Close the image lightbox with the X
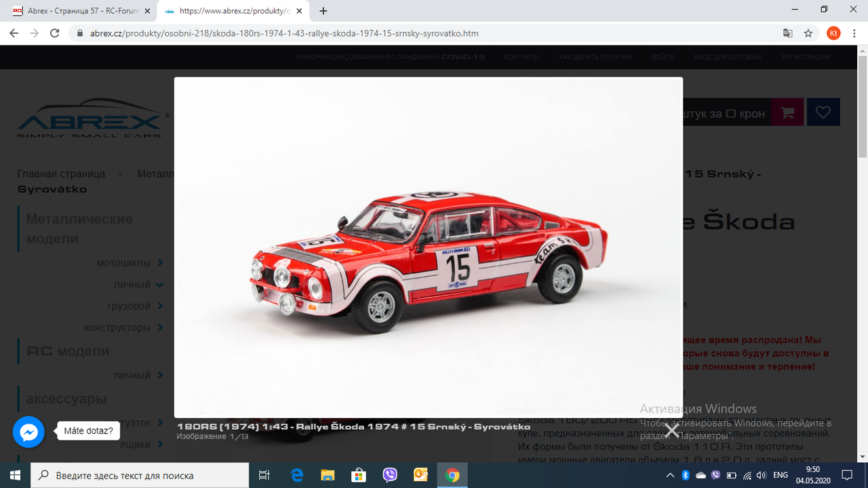The height and width of the screenshot is (488, 868). point(671,430)
